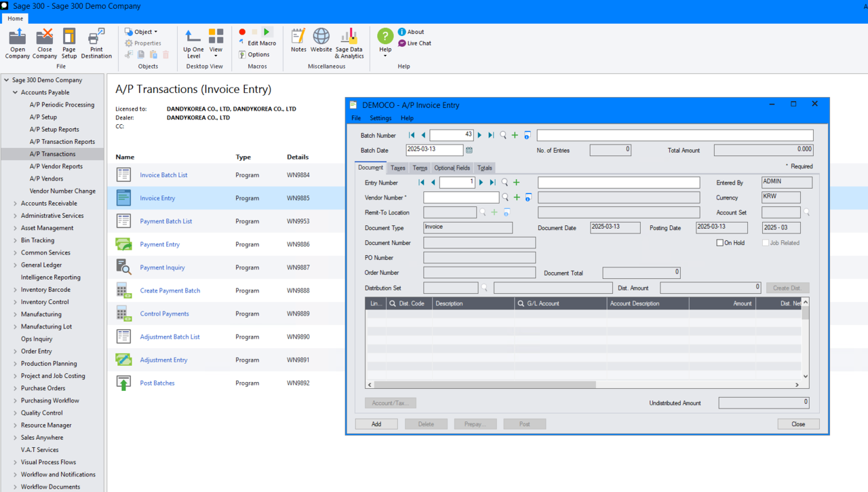The height and width of the screenshot is (492, 868).
Task: Open Page Setup from the ribbon
Action: coord(69,43)
